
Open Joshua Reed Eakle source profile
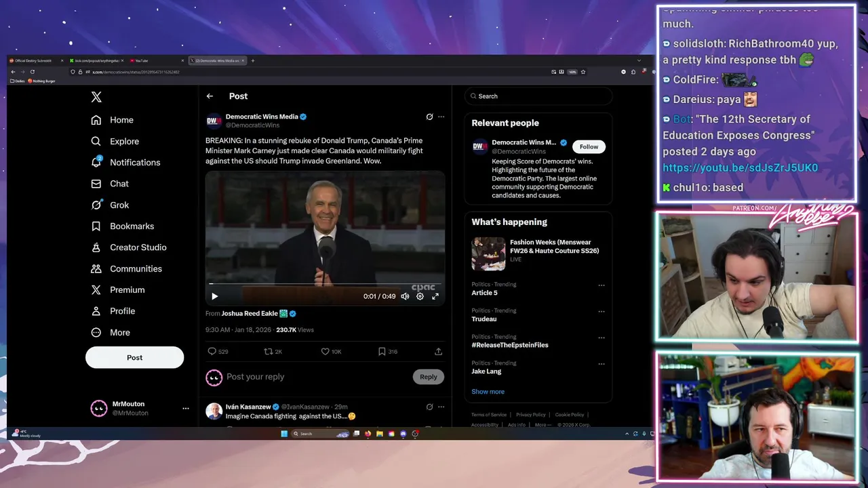pos(250,314)
